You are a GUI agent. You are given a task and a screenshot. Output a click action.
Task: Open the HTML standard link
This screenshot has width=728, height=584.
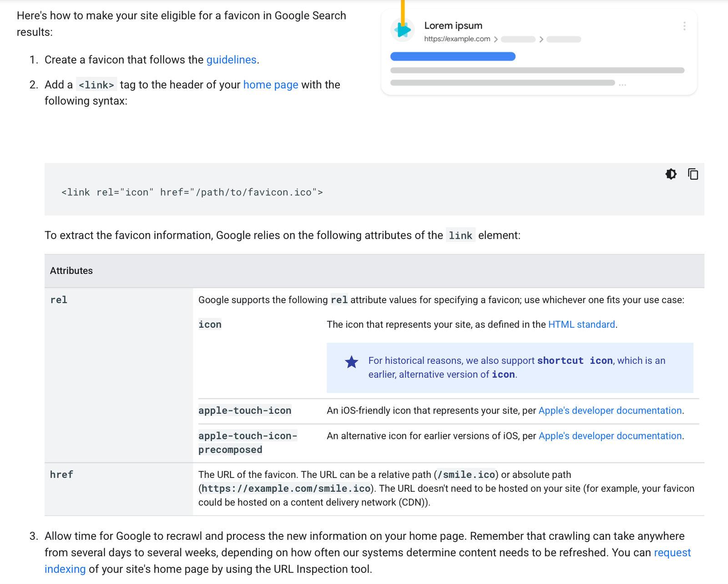tap(581, 325)
